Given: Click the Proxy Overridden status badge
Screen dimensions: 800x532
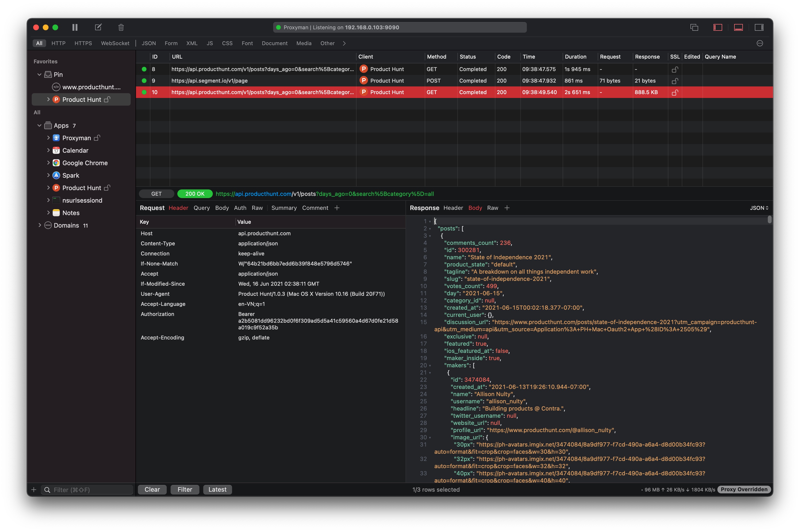Looking at the screenshot, I should [744, 489].
